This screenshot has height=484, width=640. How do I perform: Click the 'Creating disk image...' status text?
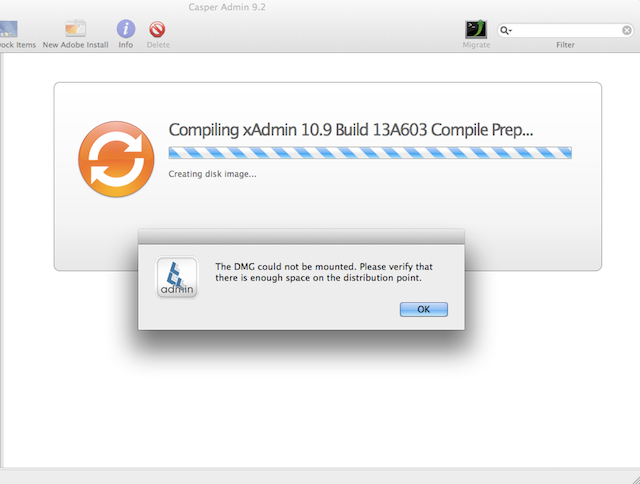[212, 174]
